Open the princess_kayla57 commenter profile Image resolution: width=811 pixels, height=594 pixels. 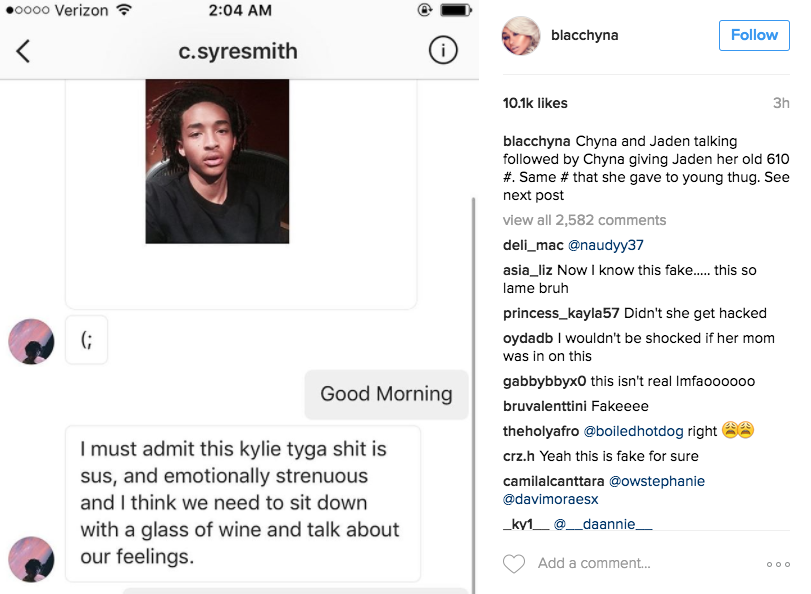pos(561,314)
